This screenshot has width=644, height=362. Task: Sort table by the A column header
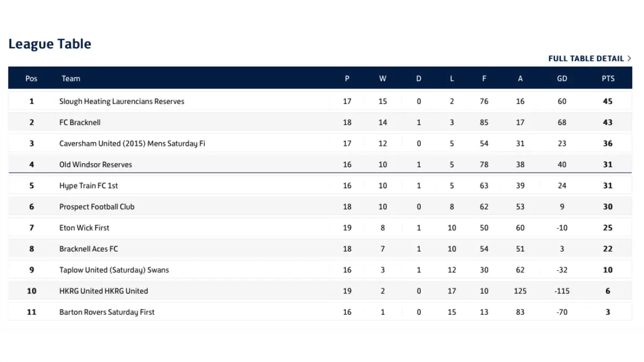click(520, 78)
